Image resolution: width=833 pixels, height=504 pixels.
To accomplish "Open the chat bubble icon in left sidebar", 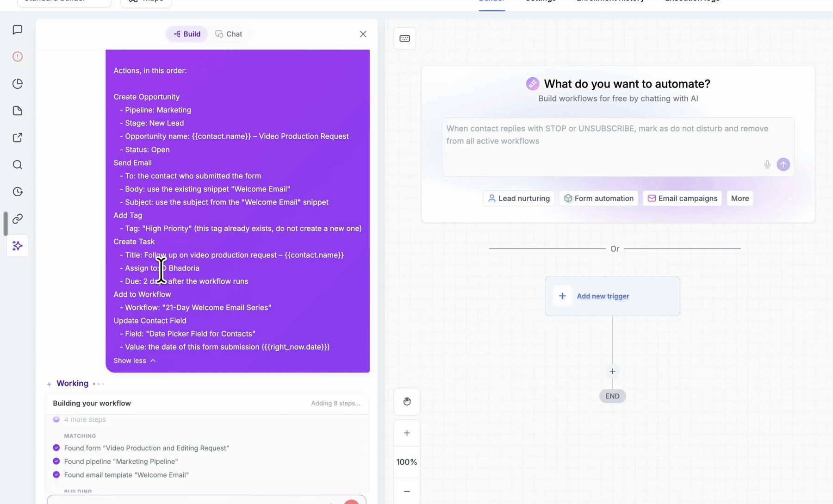I will (18, 30).
